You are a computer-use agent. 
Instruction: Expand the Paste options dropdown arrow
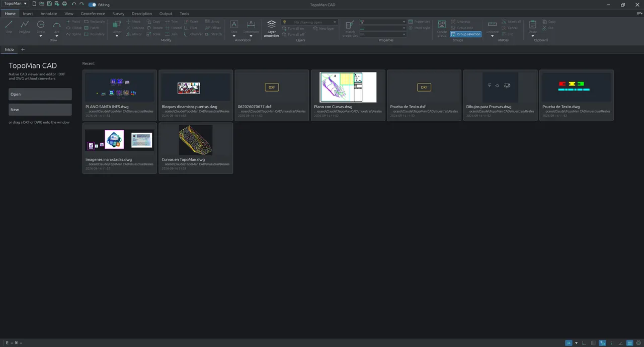(x=533, y=36)
